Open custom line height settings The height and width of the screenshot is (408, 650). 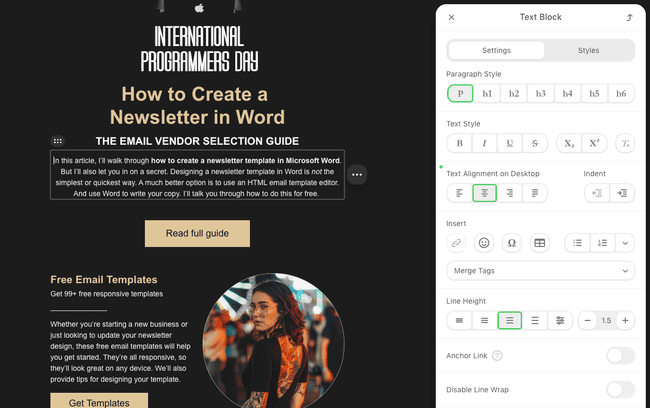560,320
